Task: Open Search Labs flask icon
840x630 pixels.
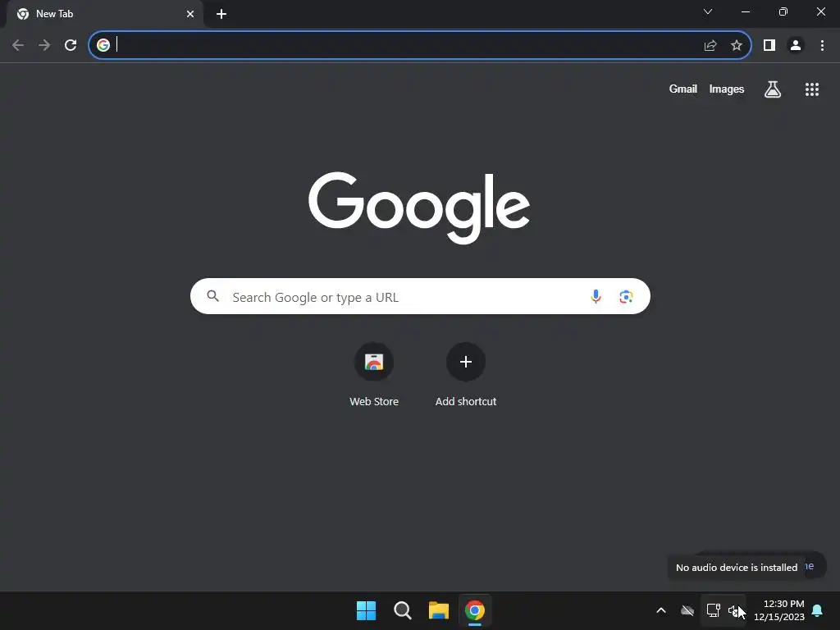Action: click(x=773, y=89)
